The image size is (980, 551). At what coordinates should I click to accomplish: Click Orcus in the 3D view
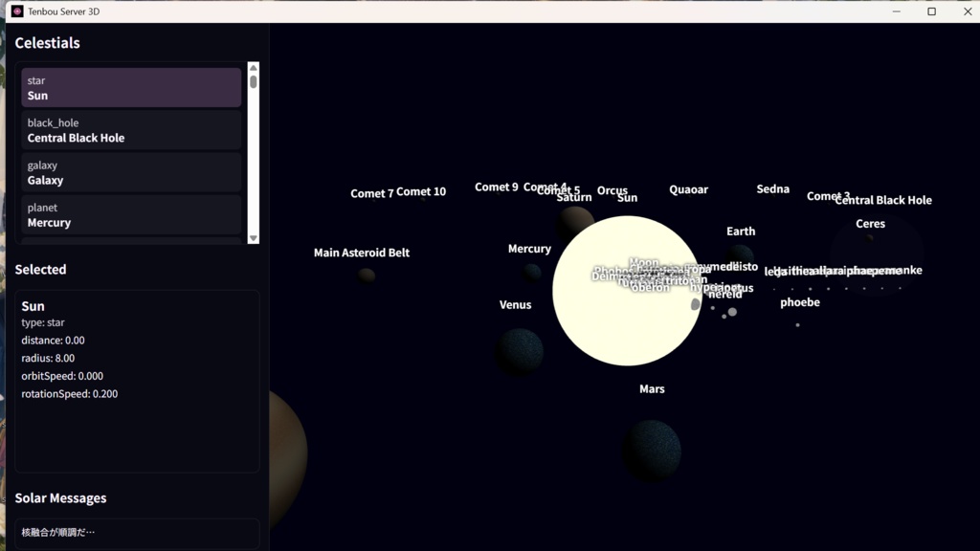[x=612, y=190]
